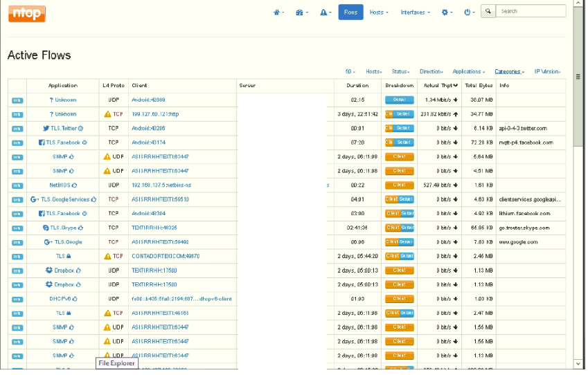The height and width of the screenshot is (375, 588).
Task: Click the File Explorer tooltip label
Action: (116, 364)
